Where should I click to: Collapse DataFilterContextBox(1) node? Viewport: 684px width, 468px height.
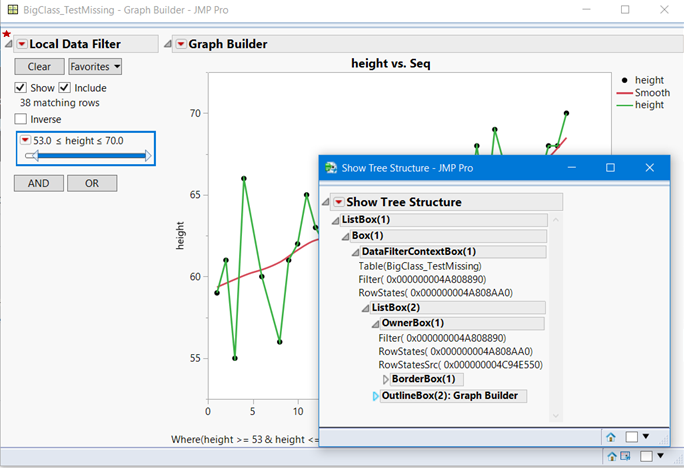pyautogui.click(x=355, y=252)
